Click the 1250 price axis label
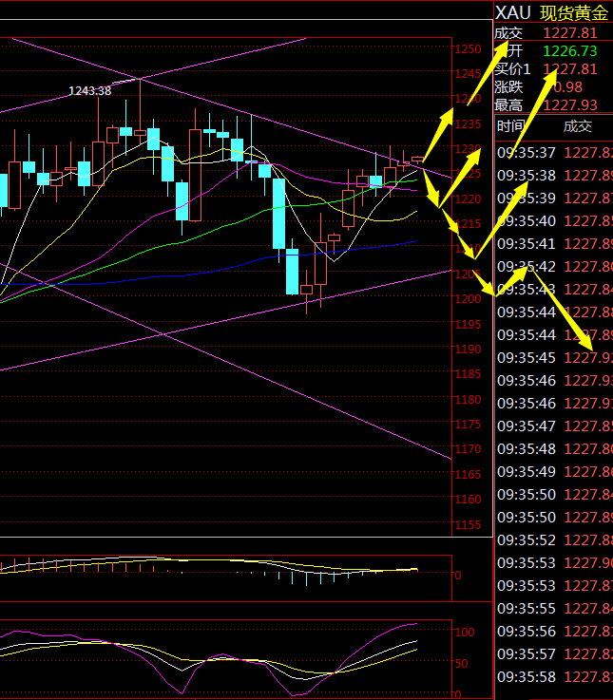This screenshot has height=700, width=613. tap(468, 48)
